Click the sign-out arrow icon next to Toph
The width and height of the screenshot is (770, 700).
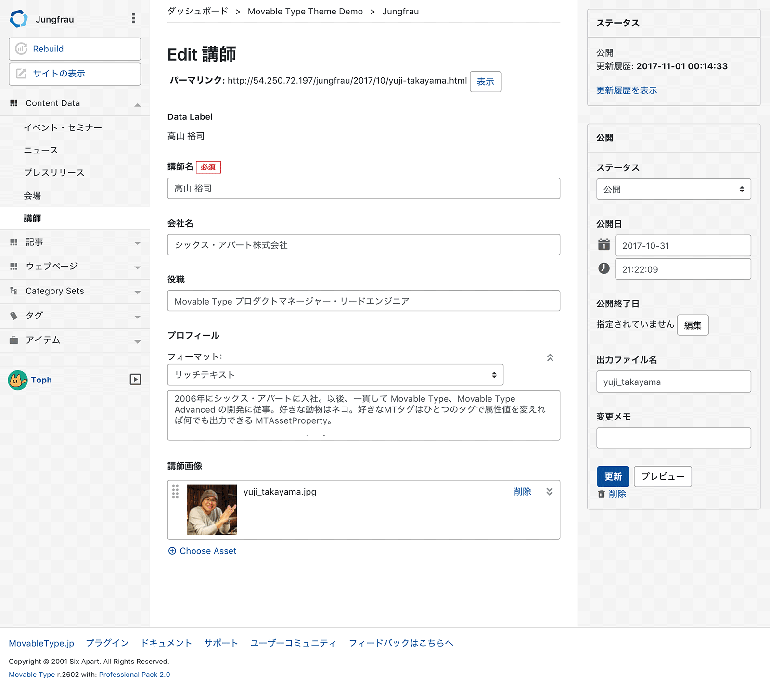point(135,380)
